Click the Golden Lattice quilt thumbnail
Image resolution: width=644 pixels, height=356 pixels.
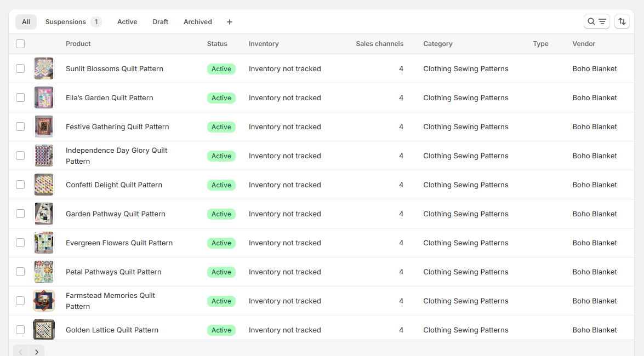point(44,330)
